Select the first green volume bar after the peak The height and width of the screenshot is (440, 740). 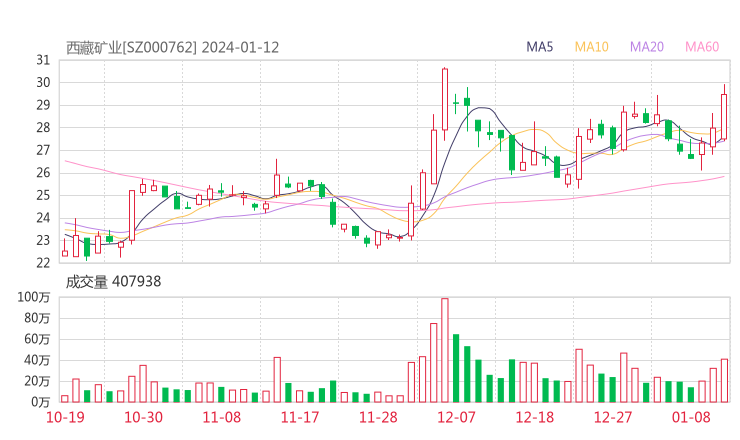pyautogui.click(x=456, y=368)
